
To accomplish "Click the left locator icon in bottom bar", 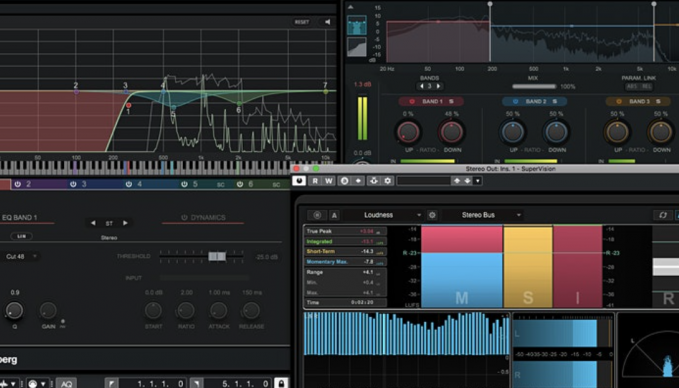I will [x=111, y=384].
